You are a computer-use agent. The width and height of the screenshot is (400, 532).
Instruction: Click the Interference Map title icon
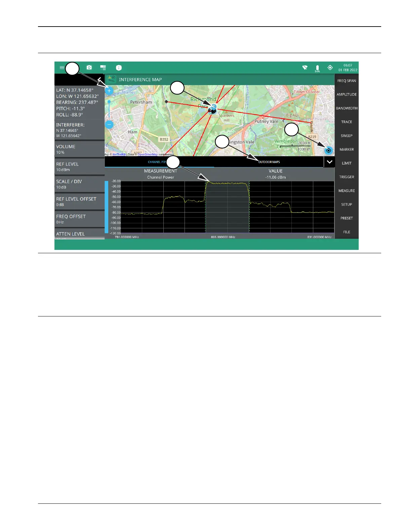(x=112, y=79)
